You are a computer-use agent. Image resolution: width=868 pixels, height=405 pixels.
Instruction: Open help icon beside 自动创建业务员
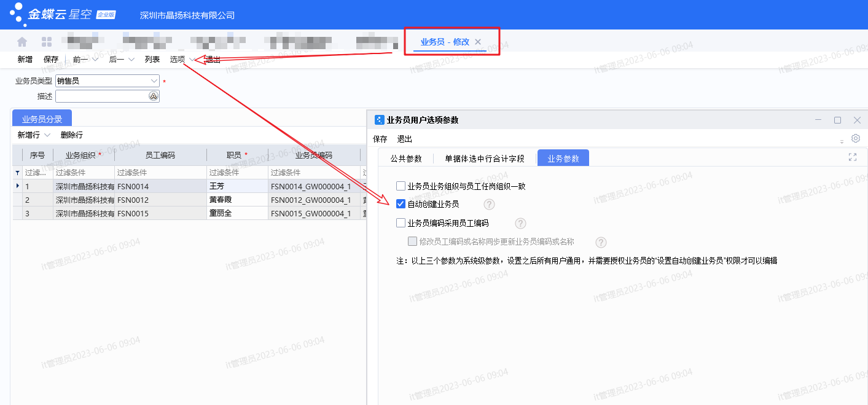tap(489, 204)
